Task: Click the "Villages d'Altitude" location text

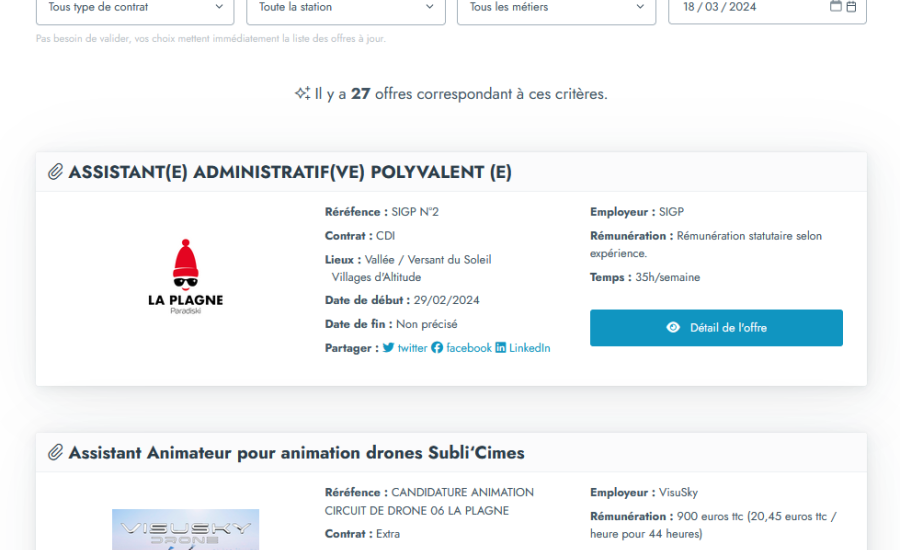Action: tap(377, 277)
